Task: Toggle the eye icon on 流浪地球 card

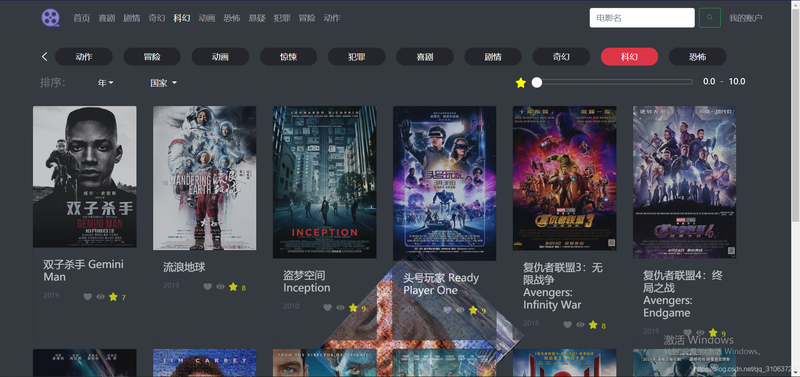Action: (x=220, y=287)
